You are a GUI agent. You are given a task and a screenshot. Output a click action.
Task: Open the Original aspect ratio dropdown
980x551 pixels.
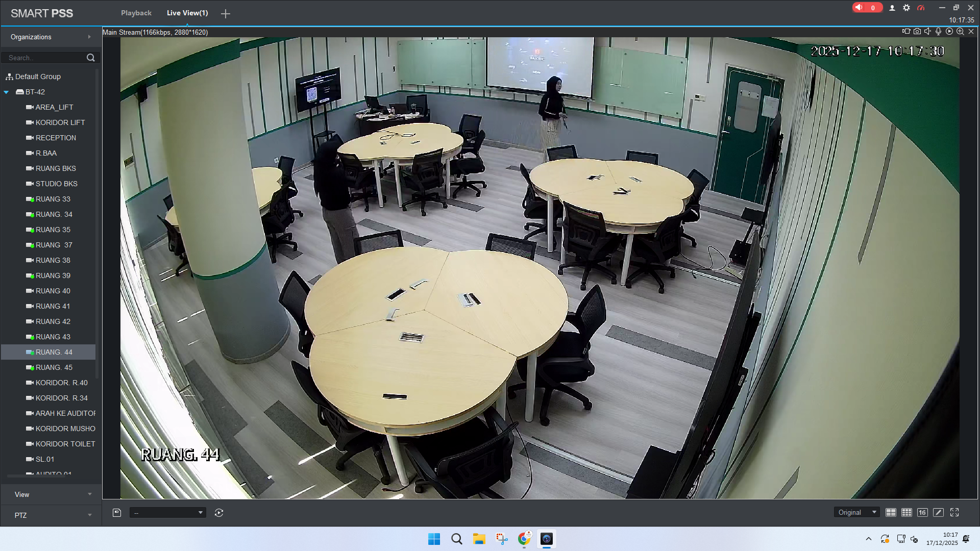pos(857,512)
